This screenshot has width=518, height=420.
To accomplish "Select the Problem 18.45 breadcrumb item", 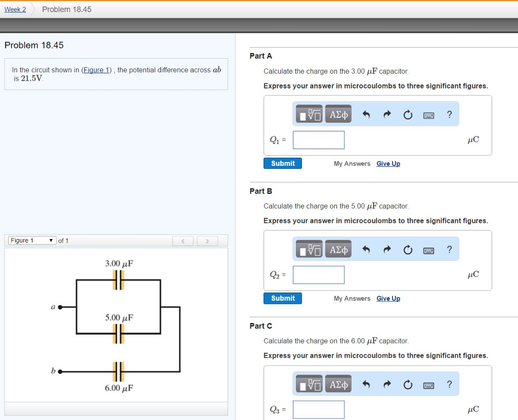I will 66,9.
